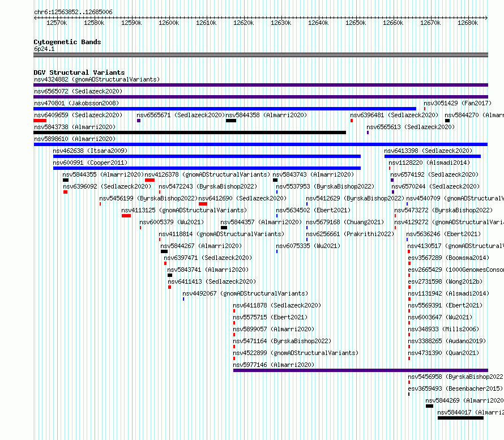Click the purple nsv5977146 (Almarri2020) bar
The width and height of the screenshot is (504, 440).
tap(361, 370)
